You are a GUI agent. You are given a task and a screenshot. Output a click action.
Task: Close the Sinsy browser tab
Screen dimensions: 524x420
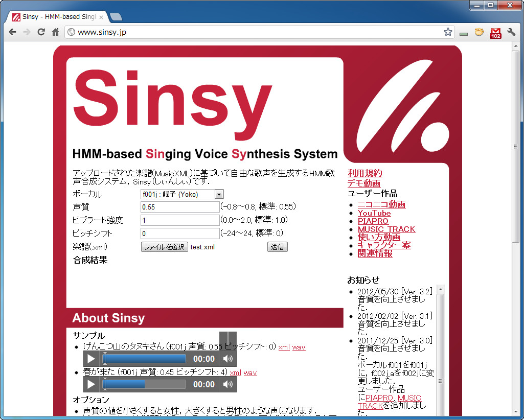coord(101,17)
